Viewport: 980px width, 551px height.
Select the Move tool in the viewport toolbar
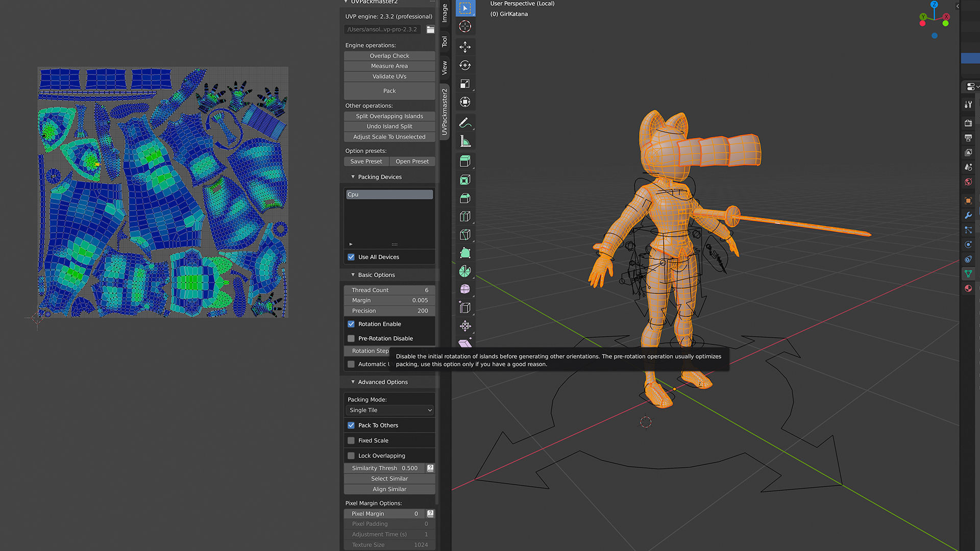click(x=464, y=47)
